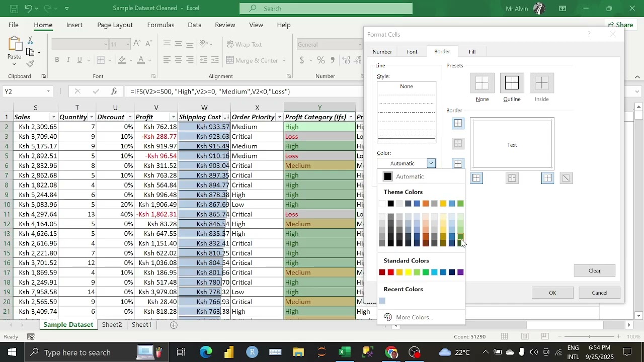Switch to the Fill tab in Format Cells
The height and width of the screenshot is (362, 644).
[x=472, y=52]
